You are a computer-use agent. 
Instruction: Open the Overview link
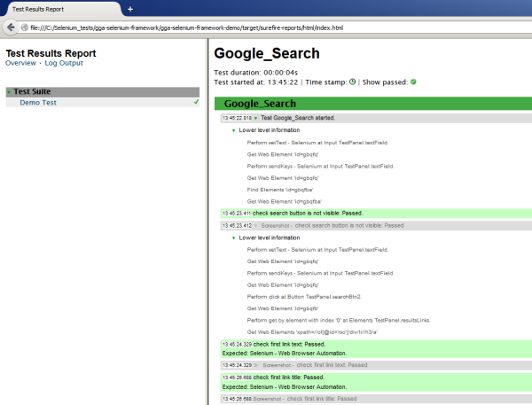click(x=20, y=63)
